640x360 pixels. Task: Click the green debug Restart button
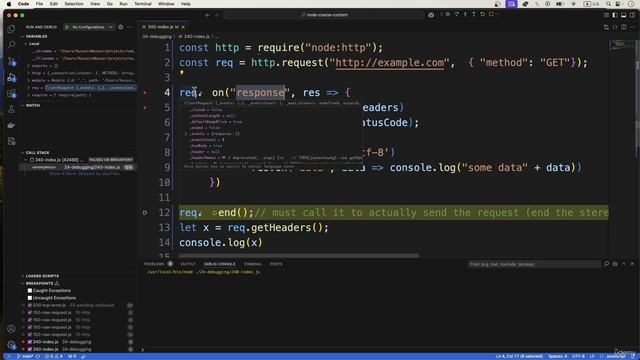click(482, 14)
